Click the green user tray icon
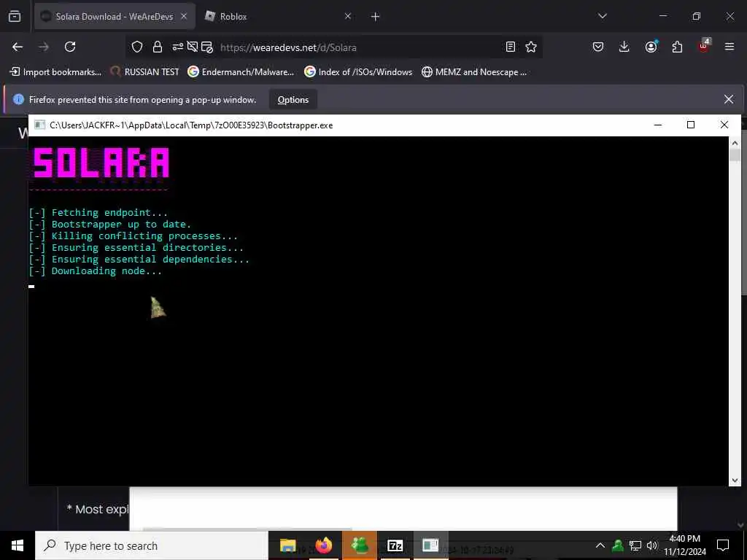The image size is (747, 560). (618, 545)
